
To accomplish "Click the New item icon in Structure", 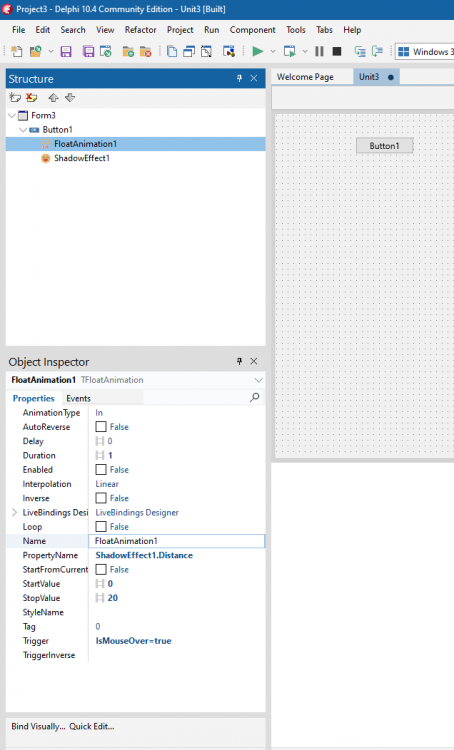I will click(15, 98).
